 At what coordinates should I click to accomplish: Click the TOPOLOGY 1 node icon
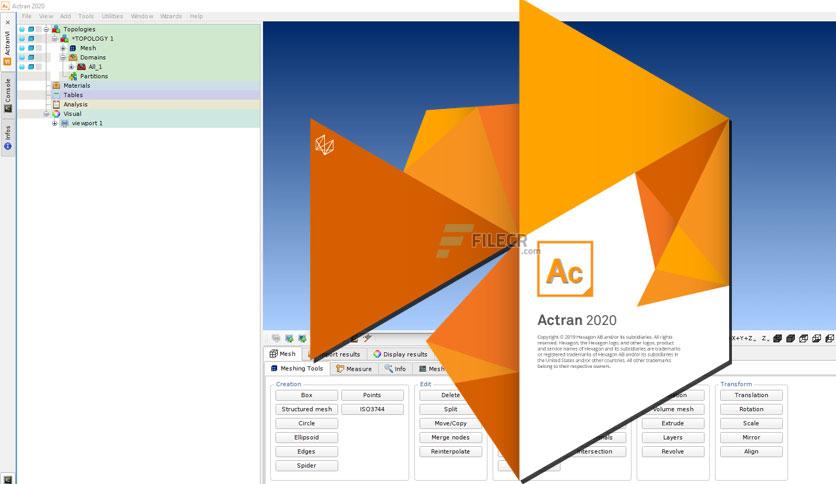pyautogui.click(x=64, y=38)
